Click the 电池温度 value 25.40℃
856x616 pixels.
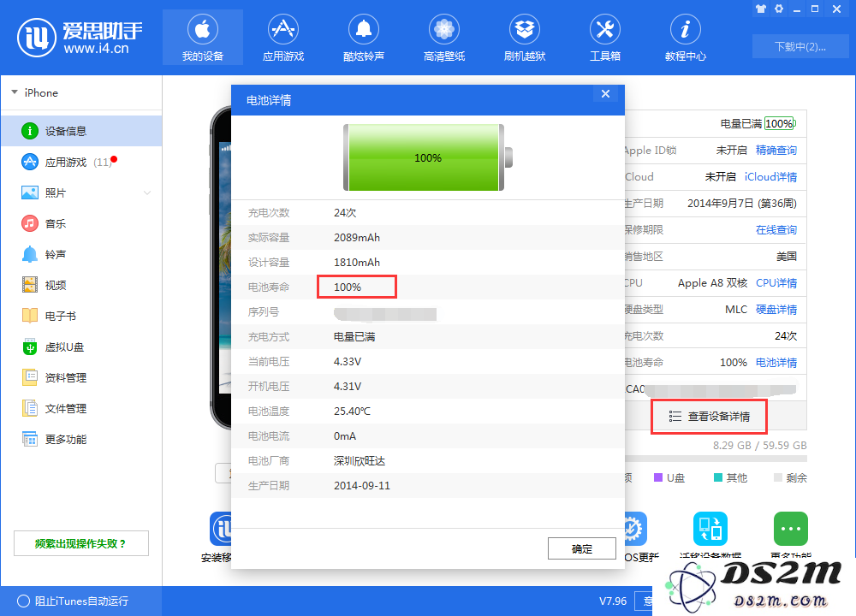tap(352, 411)
